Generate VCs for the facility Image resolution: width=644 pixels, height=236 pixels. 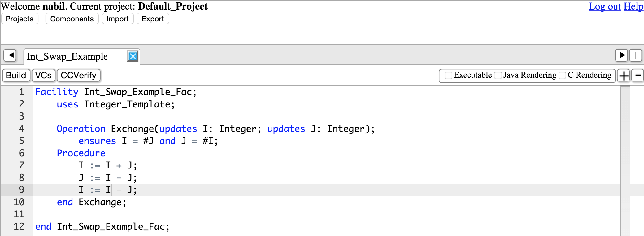click(43, 75)
